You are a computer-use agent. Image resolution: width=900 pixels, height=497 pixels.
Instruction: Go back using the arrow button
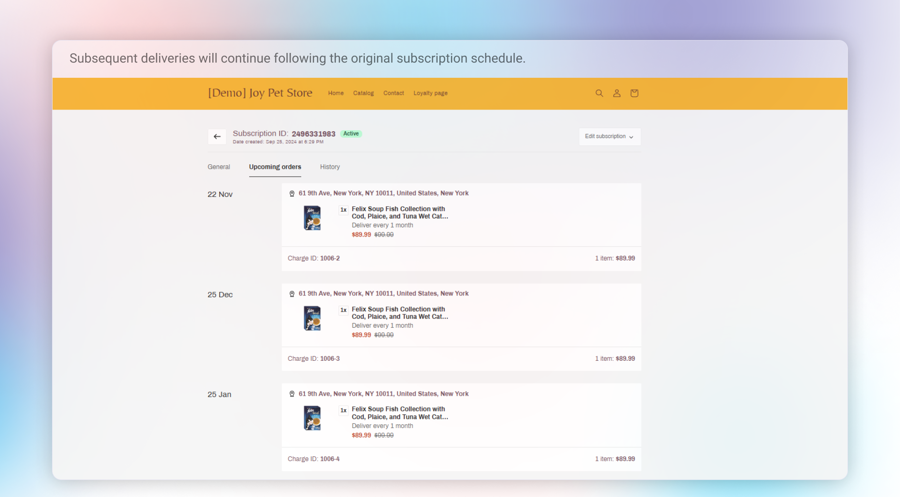click(217, 137)
